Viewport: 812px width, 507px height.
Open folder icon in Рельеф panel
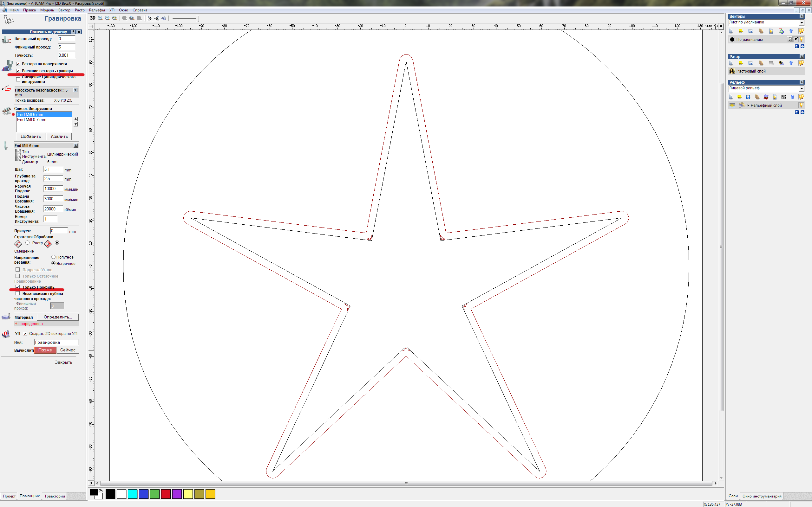point(740,97)
